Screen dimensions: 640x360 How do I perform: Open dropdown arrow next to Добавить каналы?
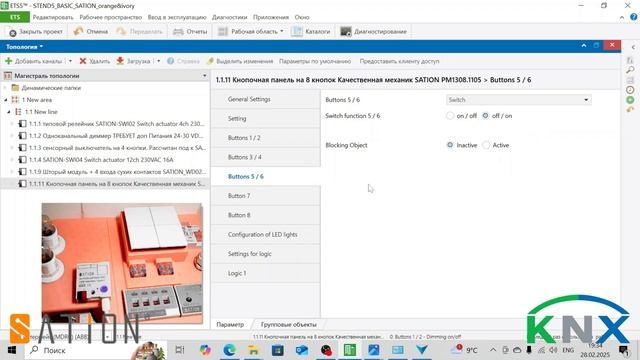point(70,61)
